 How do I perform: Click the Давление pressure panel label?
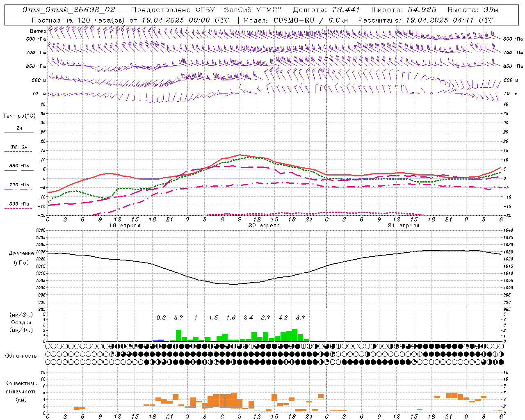21,253
